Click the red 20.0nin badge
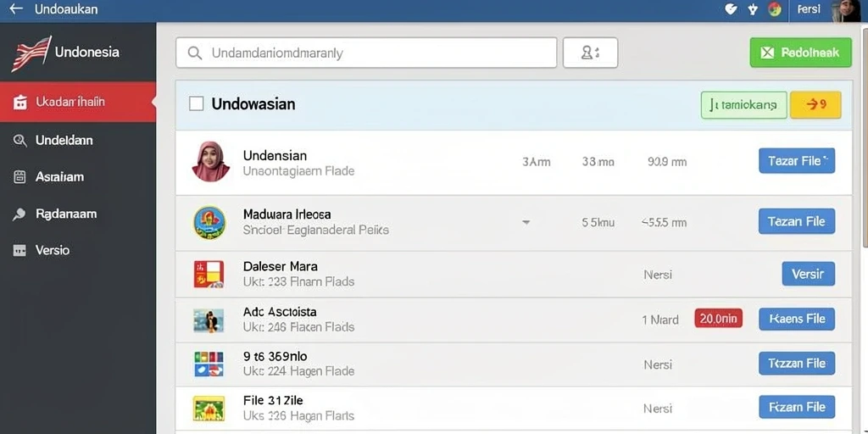The image size is (868, 434). tap(718, 319)
